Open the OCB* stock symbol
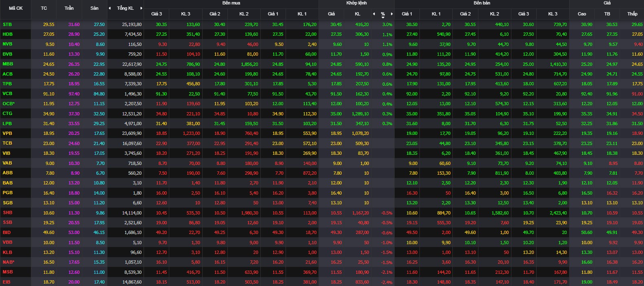This screenshot has width=644, height=286. [9, 104]
